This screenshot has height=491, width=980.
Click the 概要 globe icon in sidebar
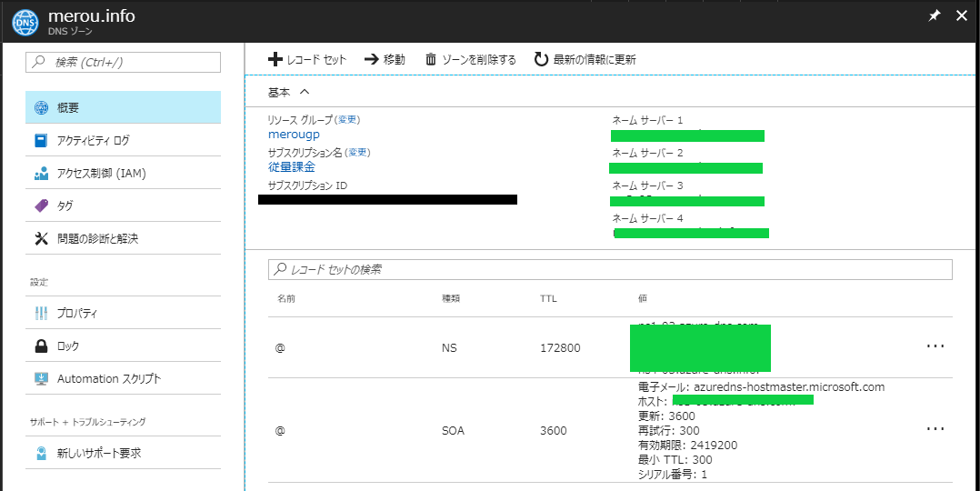41,107
